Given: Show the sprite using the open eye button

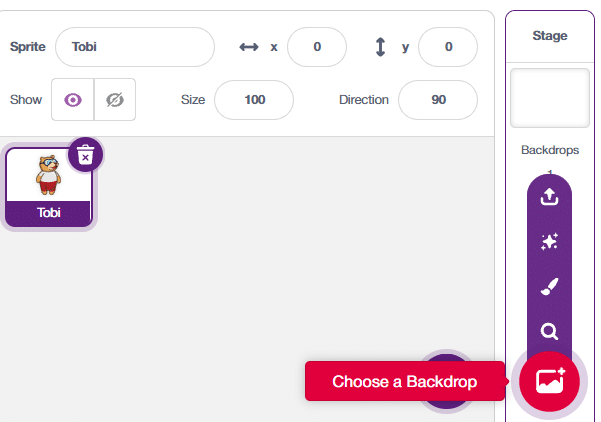Looking at the screenshot, I should [x=72, y=100].
